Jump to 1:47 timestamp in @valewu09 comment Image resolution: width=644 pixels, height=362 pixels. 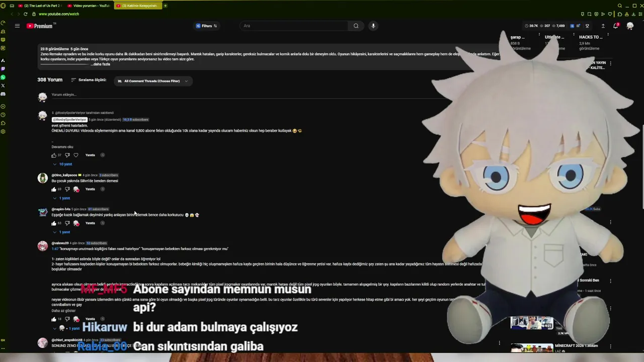[x=55, y=249]
